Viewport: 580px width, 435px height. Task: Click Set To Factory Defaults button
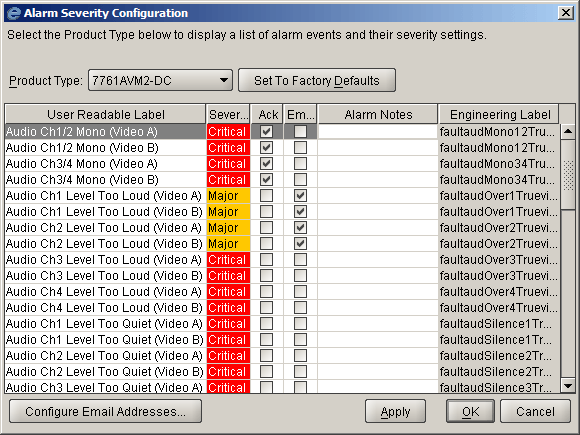pos(317,80)
